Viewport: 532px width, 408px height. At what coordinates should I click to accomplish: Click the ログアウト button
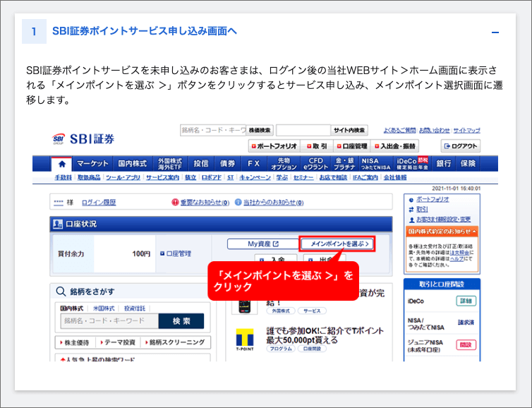pos(461,146)
